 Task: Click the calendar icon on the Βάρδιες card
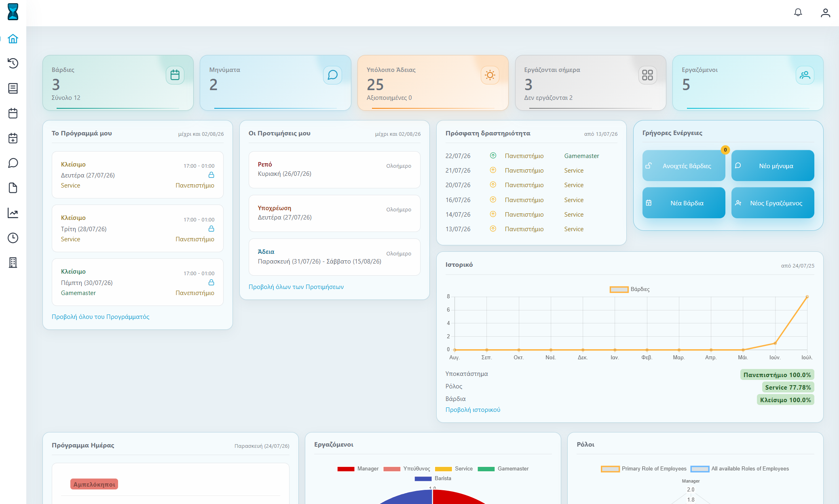coord(175,75)
